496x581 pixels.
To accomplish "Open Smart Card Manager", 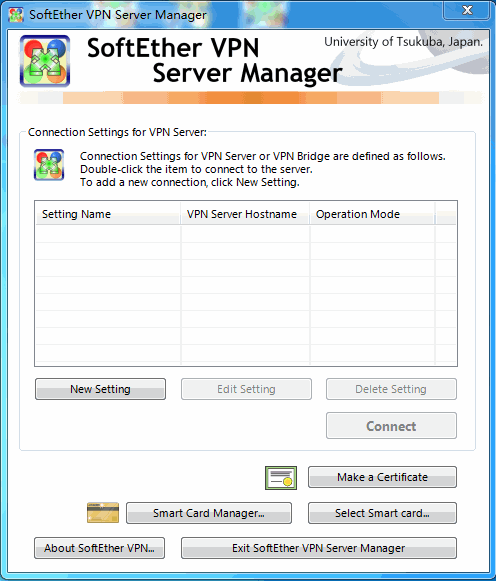I will click(209, 513).
